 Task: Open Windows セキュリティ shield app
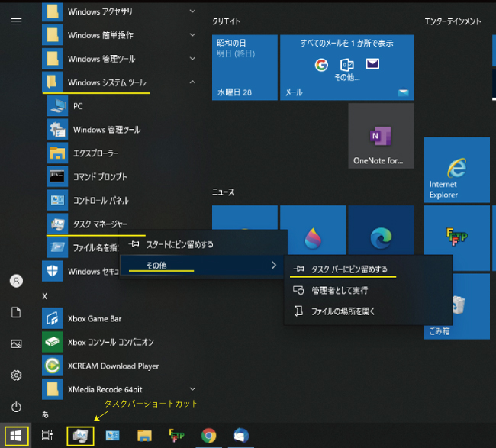(81, 272)
